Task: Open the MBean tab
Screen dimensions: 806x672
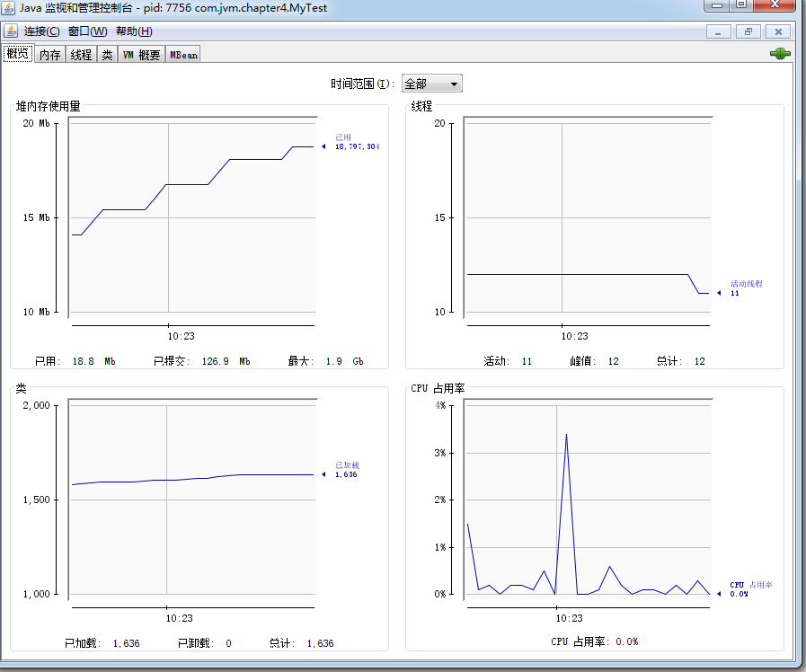Action: point(183,55)
